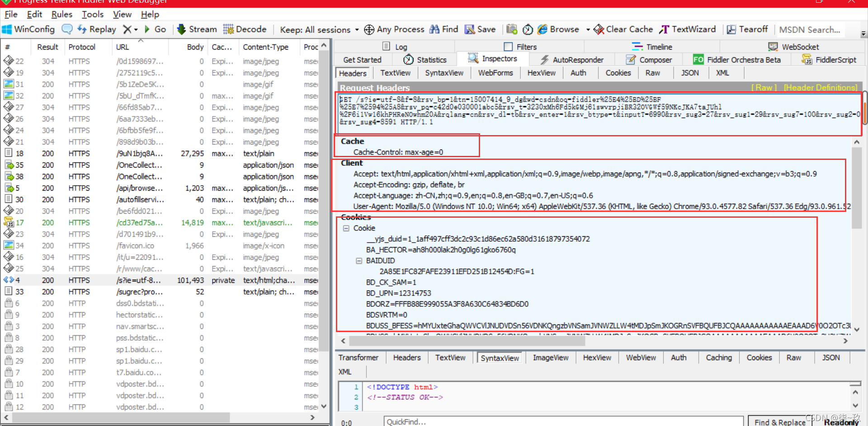
Task: Toggle Stream mode
Action: pos(197,29)
